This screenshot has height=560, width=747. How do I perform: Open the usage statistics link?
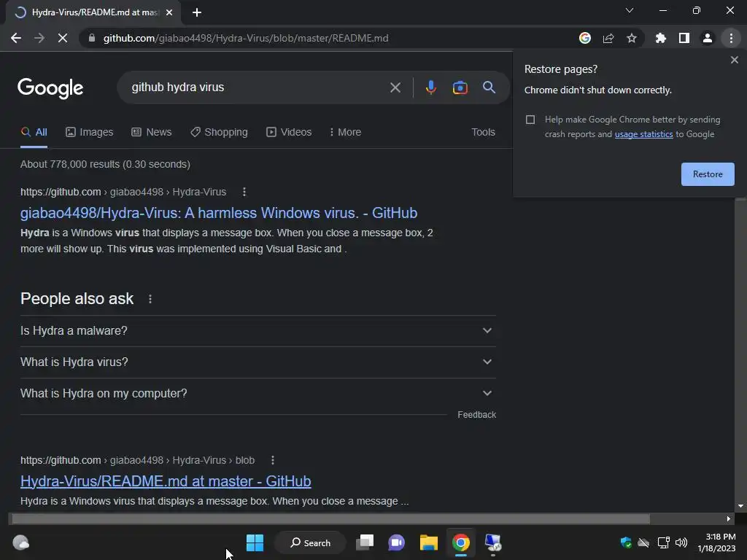point(643,134)
